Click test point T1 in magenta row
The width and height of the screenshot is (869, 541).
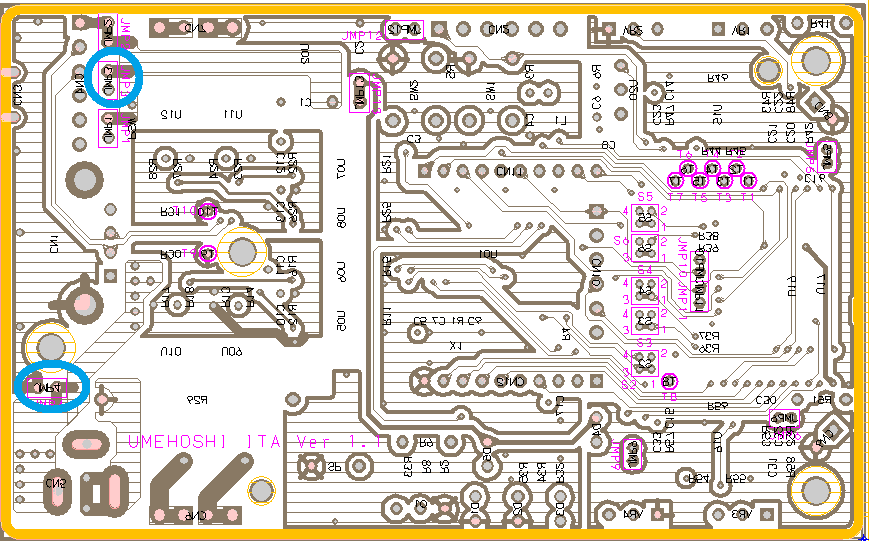click(748, 181)
